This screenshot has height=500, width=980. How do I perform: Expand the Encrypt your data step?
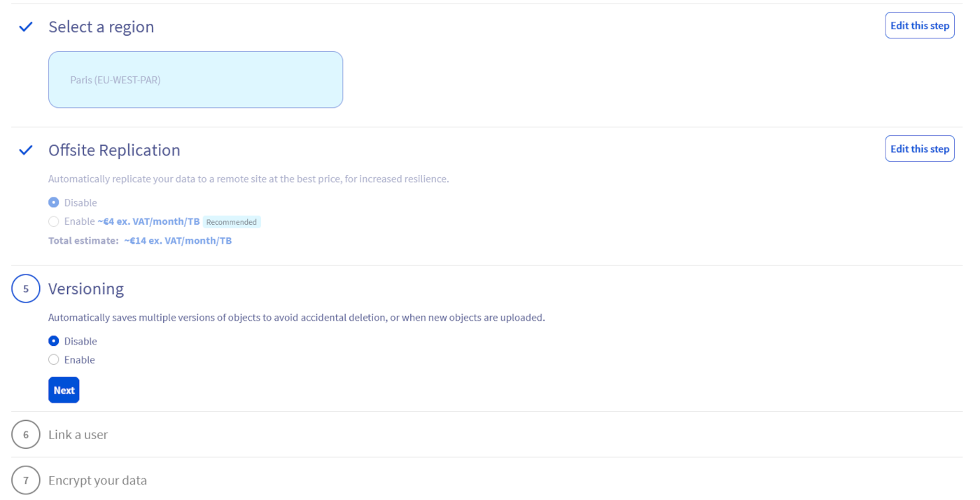pyautogui.click(x=97, y=480)
